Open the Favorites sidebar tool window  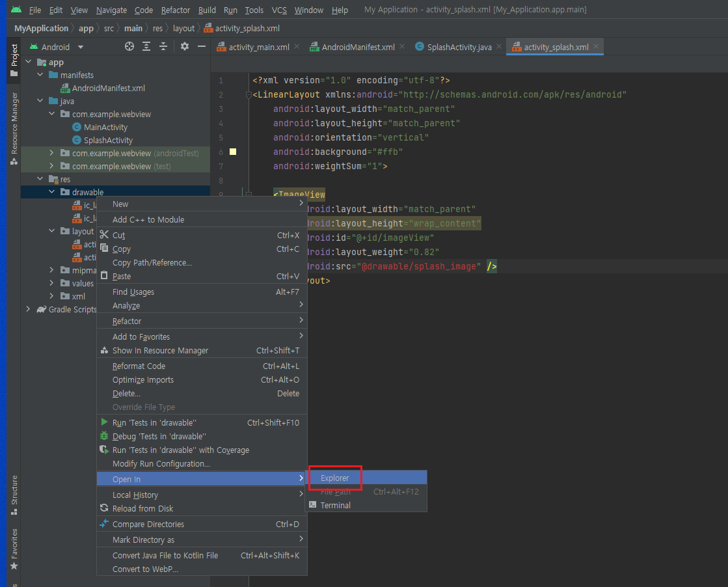[14, 549]
